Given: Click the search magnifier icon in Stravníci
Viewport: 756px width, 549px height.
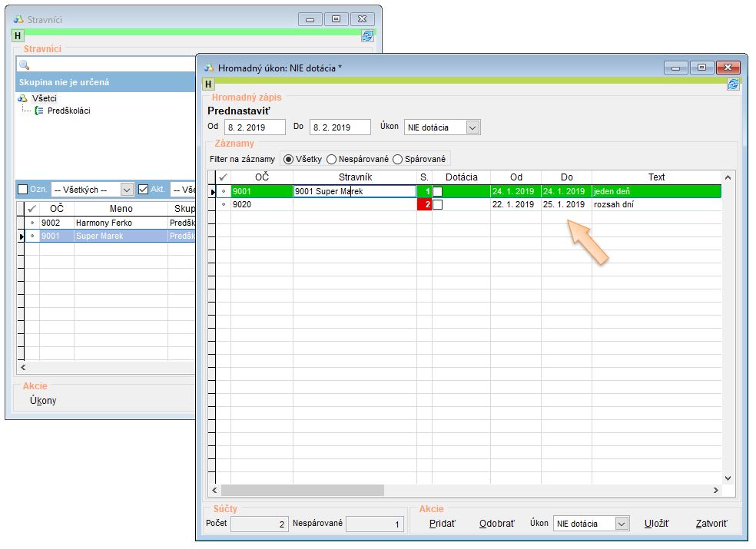Looking at the screenshot, I should (24, 65).
